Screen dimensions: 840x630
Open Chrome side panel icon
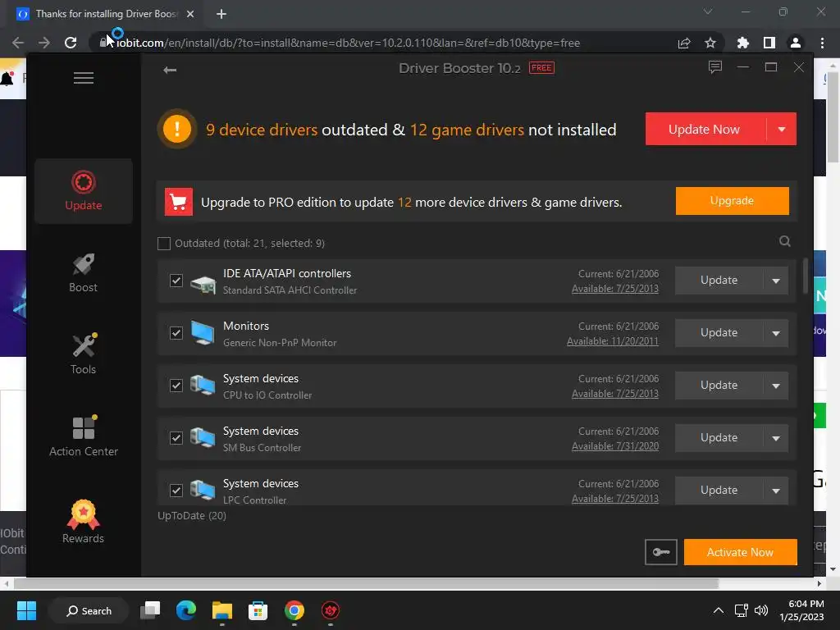pyautogui.click(x=769, y=43)
